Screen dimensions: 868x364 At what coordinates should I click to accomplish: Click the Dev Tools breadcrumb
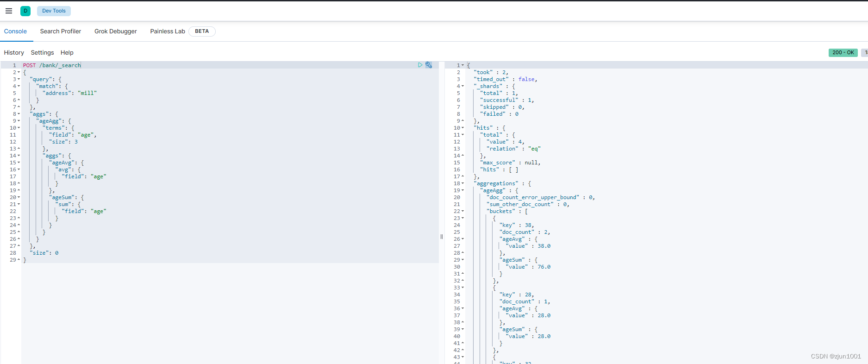(54, 11)
